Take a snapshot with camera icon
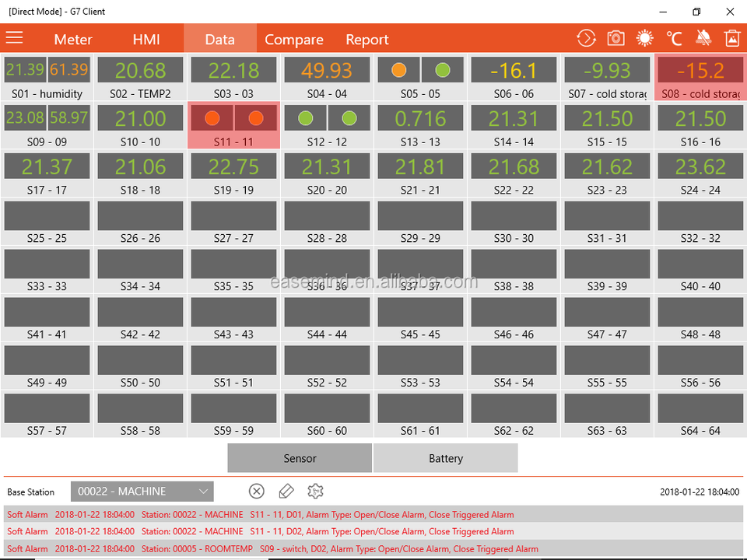 (x=615, y=38)
